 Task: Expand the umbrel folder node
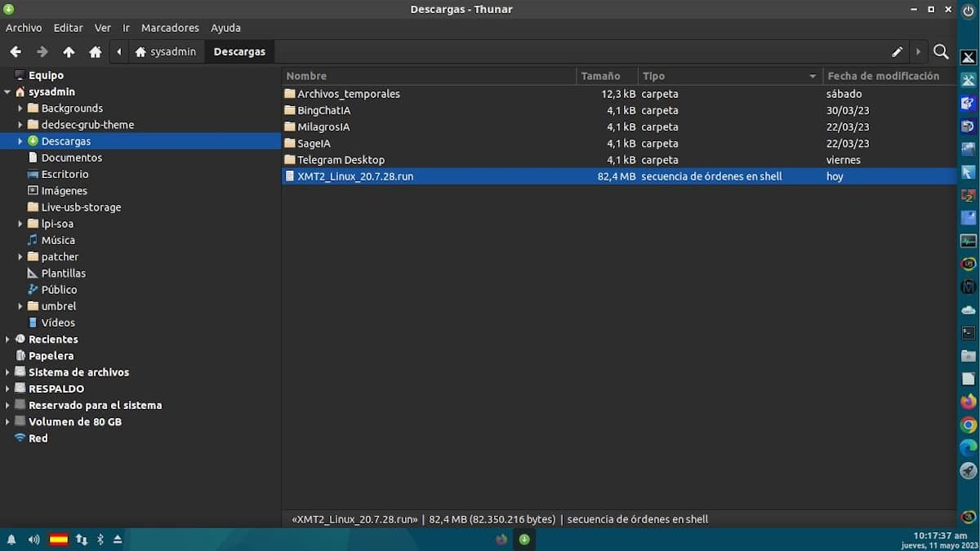(x=20, y=306)
